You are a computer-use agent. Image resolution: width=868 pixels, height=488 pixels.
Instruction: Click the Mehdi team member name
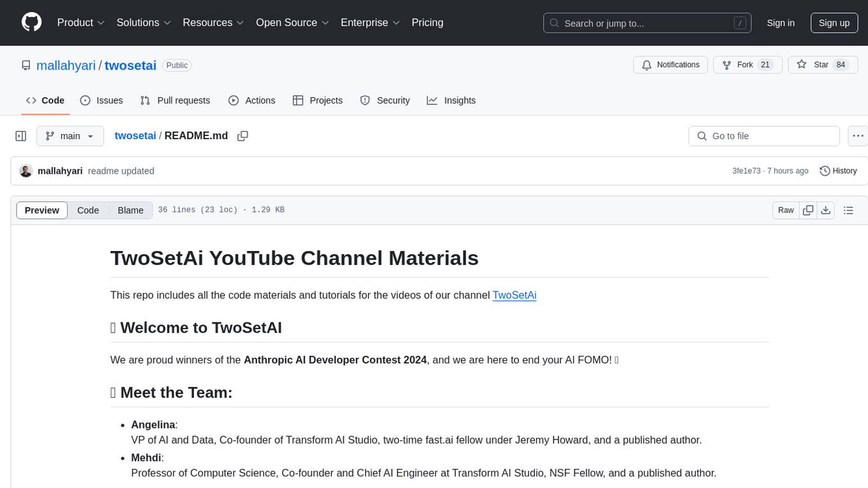146,458
